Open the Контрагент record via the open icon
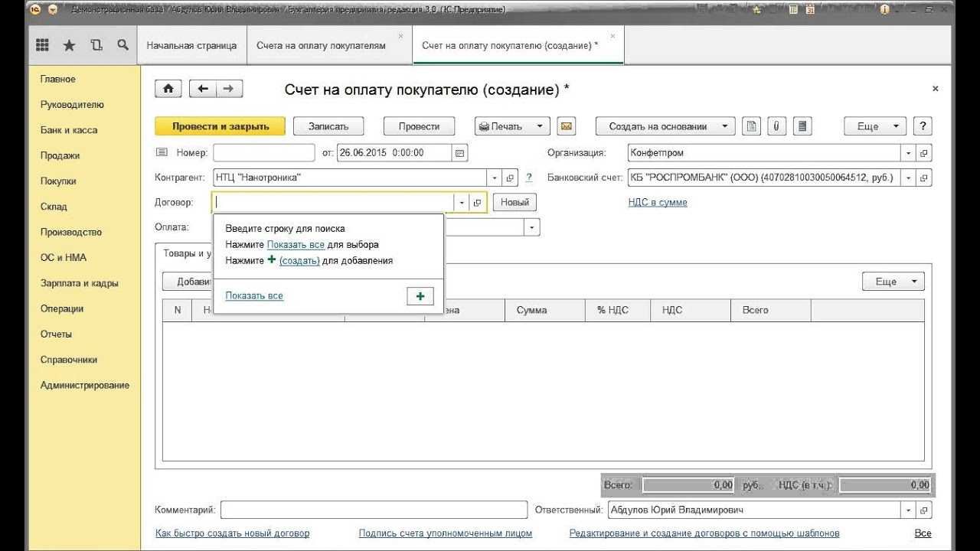 [x=510, y=178]
